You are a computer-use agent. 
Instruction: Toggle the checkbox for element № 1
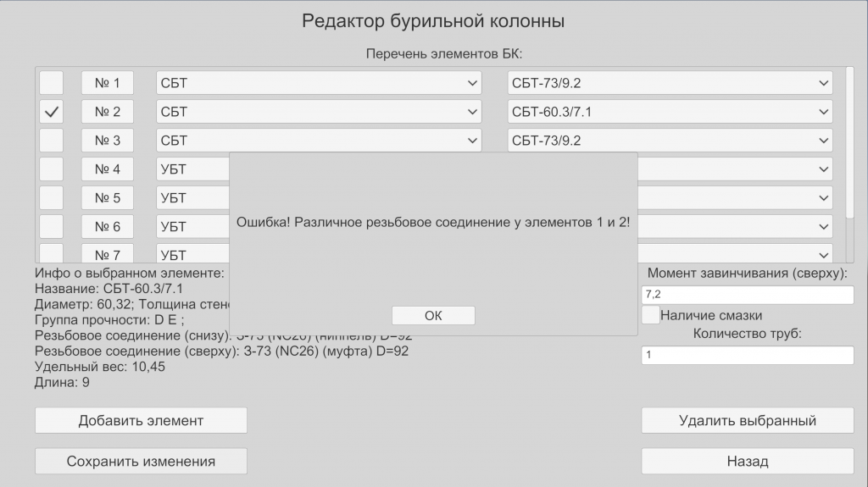pyautogui.click(x=52, y=83)
